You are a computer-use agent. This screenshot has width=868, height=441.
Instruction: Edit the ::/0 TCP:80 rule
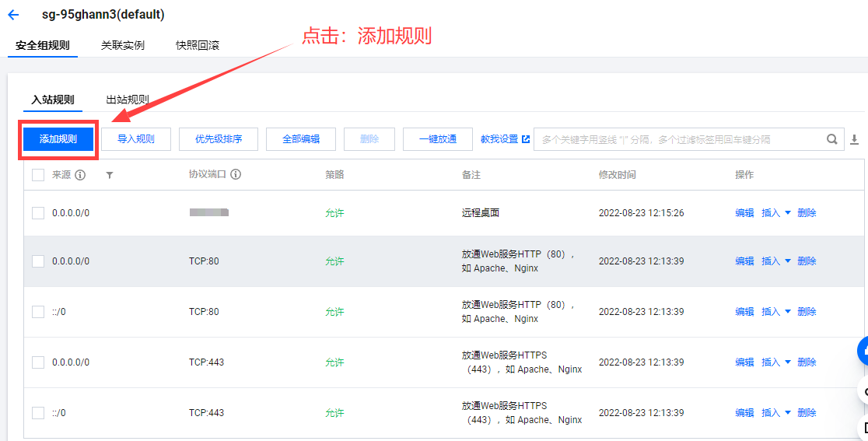click(744, 312)
